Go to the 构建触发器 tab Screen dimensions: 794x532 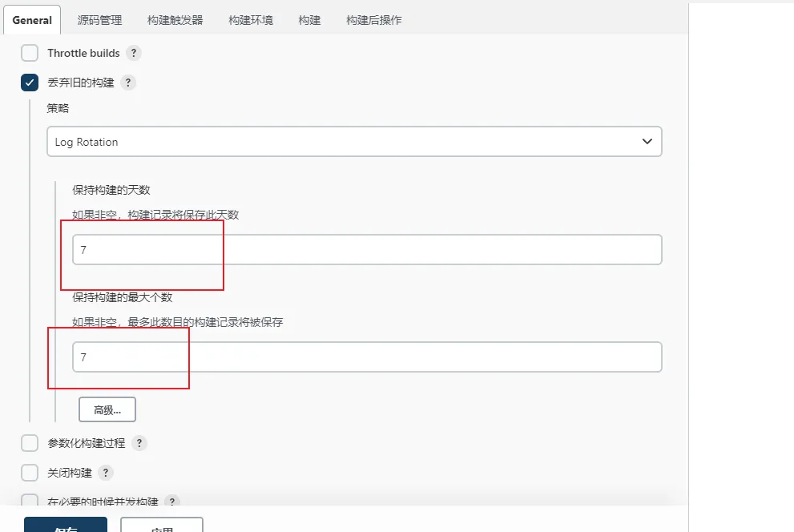(175, 20)
